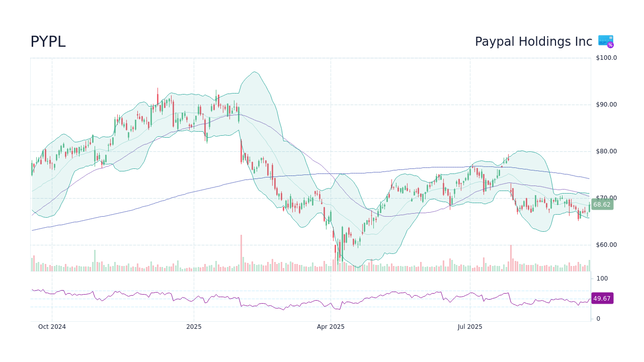Viewport: 644px width, 362px height.
Task: Open the PYPL ticker heading
Action: coord(48,42)
